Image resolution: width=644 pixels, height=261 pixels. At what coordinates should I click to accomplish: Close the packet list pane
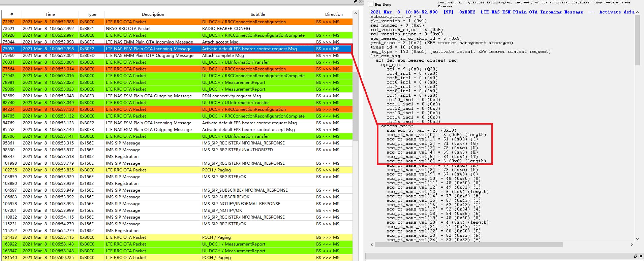[x=361, y=2]
